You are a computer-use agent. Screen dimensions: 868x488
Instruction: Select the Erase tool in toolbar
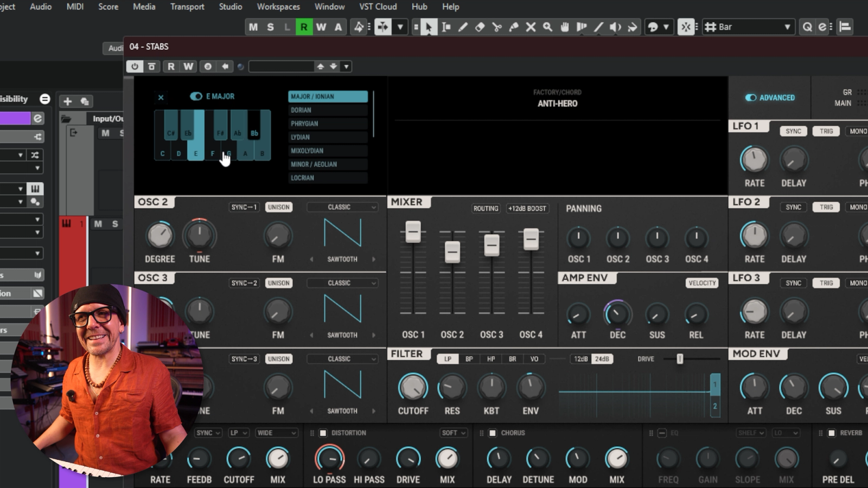pos(480,27)
